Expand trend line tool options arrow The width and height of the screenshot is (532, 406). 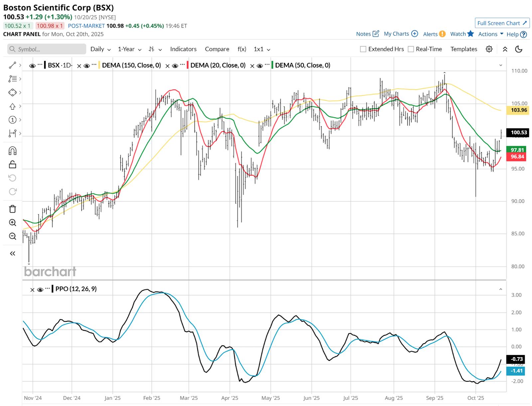[20, 65]
